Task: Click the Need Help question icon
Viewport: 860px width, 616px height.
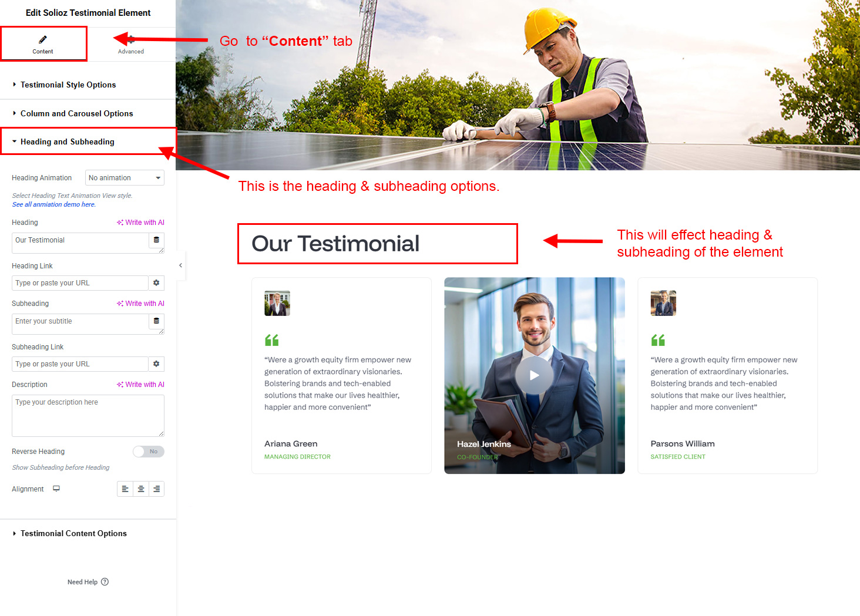Action: 105,582
